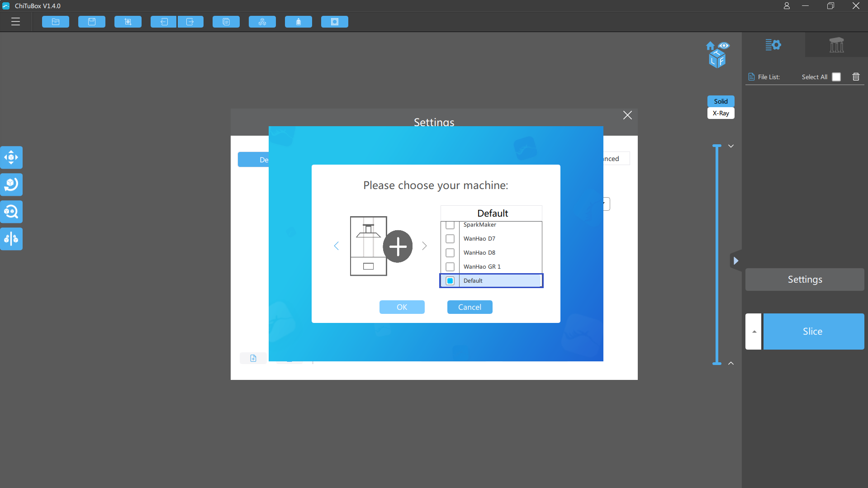This screenshot has width=868, height=488.
Task: Click the vertical layer slider track
Action: (717, 253)
